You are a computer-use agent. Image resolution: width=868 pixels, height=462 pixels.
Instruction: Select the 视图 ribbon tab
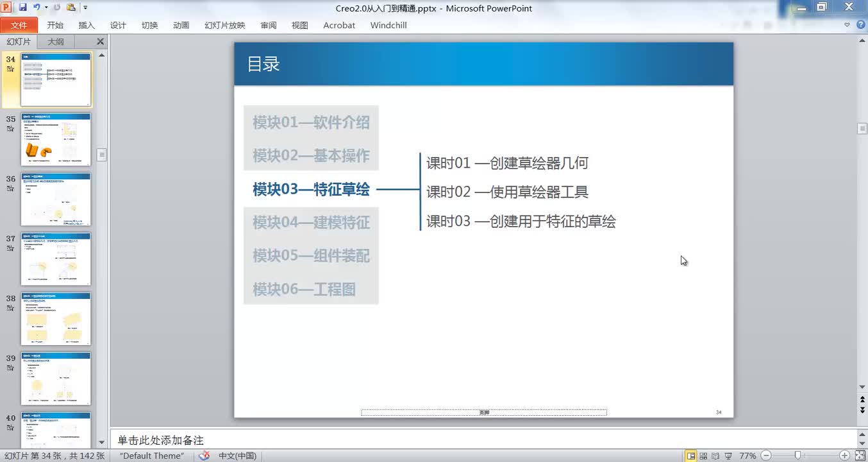click(x=300, y=25)
